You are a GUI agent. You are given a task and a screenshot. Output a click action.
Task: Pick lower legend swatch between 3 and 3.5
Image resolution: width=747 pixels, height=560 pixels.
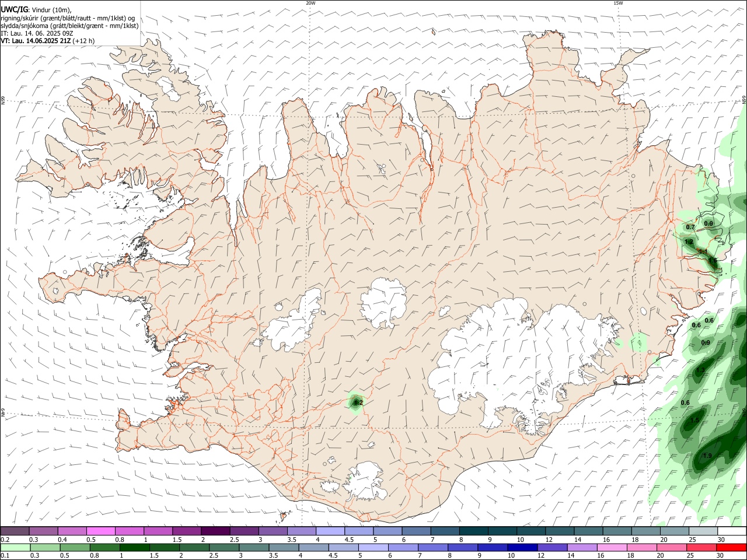[254, 547]
